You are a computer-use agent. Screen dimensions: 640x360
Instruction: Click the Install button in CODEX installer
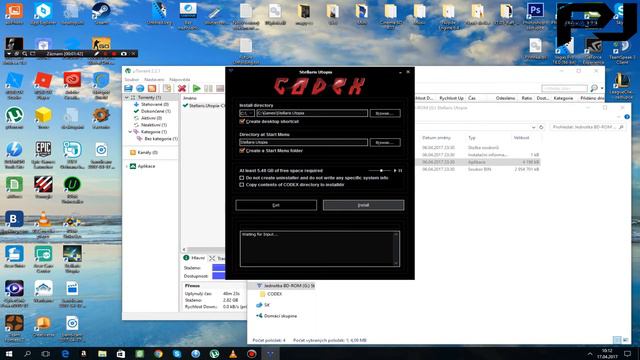click(x=363, y=205)
